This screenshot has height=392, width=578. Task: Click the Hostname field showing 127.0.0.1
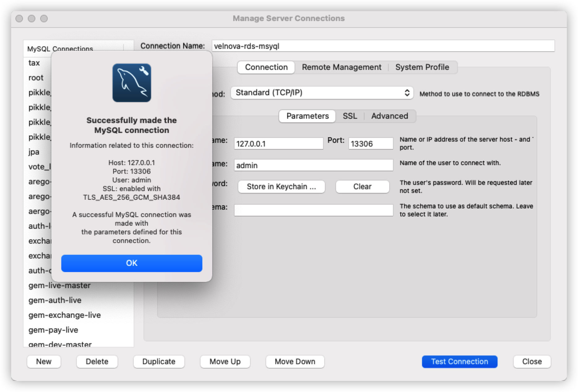point(278,143)
